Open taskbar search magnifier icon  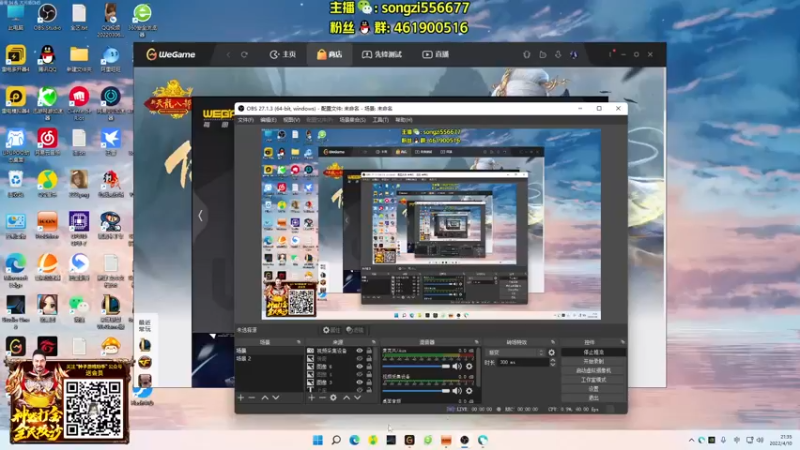pyautogui.click(x=336, y=440)
